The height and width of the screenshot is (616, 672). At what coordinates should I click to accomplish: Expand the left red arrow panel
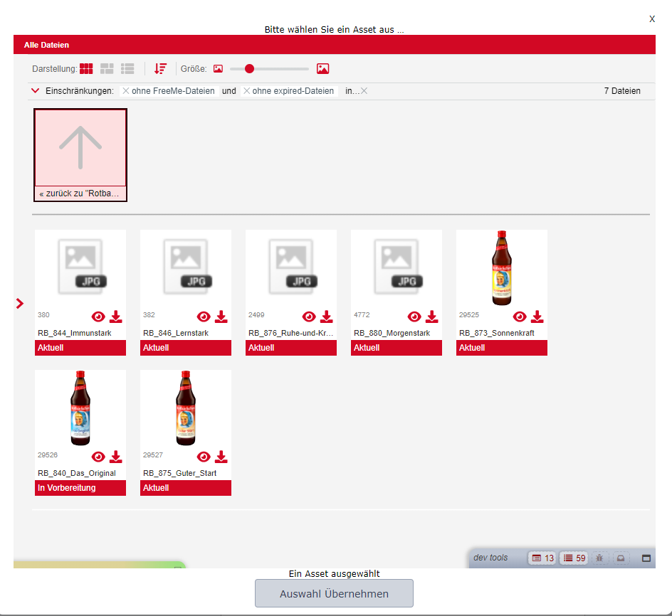tap(19, 303)
